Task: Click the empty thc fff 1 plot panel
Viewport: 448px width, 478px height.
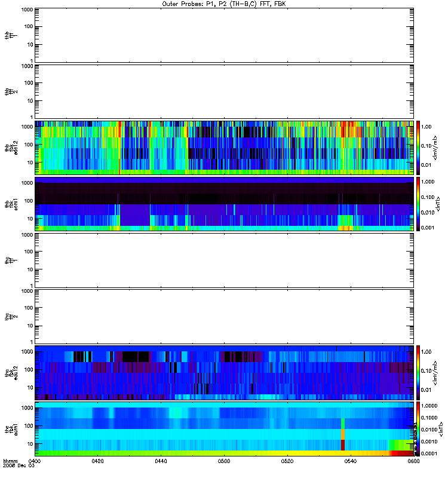Action: click(x=224, y=261)
